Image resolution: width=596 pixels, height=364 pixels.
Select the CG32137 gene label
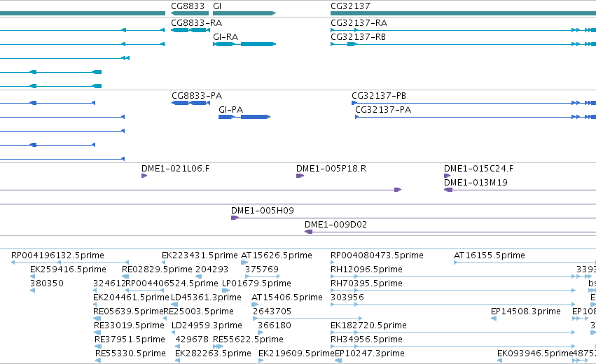pos(350,6)
